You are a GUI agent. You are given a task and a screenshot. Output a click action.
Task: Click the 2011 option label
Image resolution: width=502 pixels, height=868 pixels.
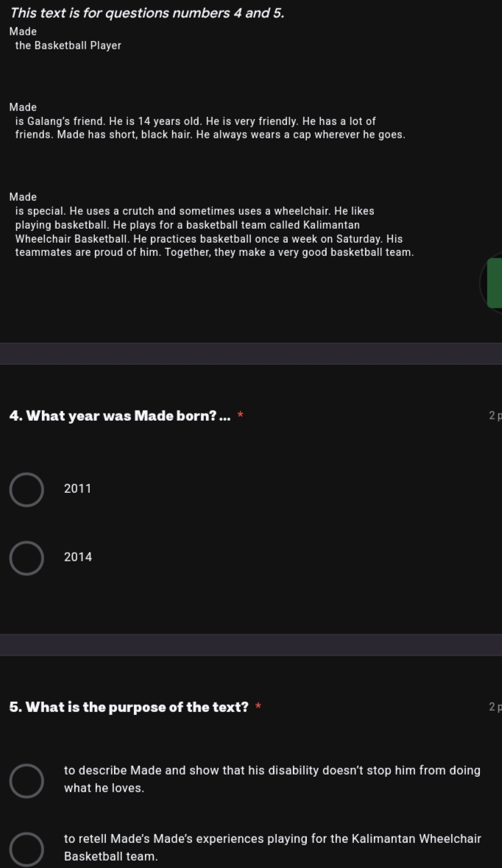tap(77, 489)
